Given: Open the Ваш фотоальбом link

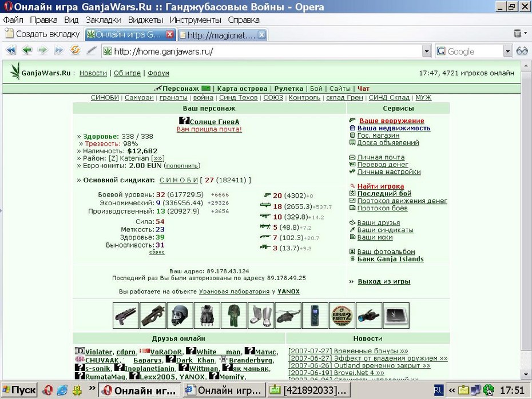Looking at the screenshot, I should tap(386, 252).
